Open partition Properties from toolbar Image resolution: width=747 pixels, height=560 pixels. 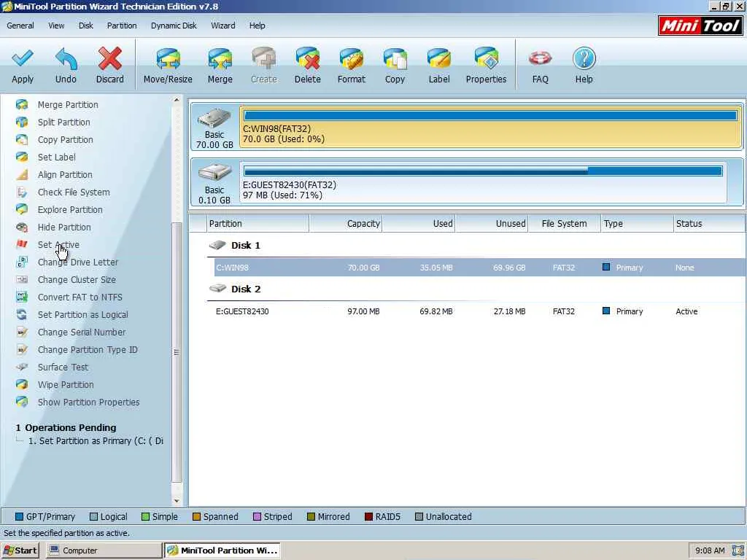[486, 66]
